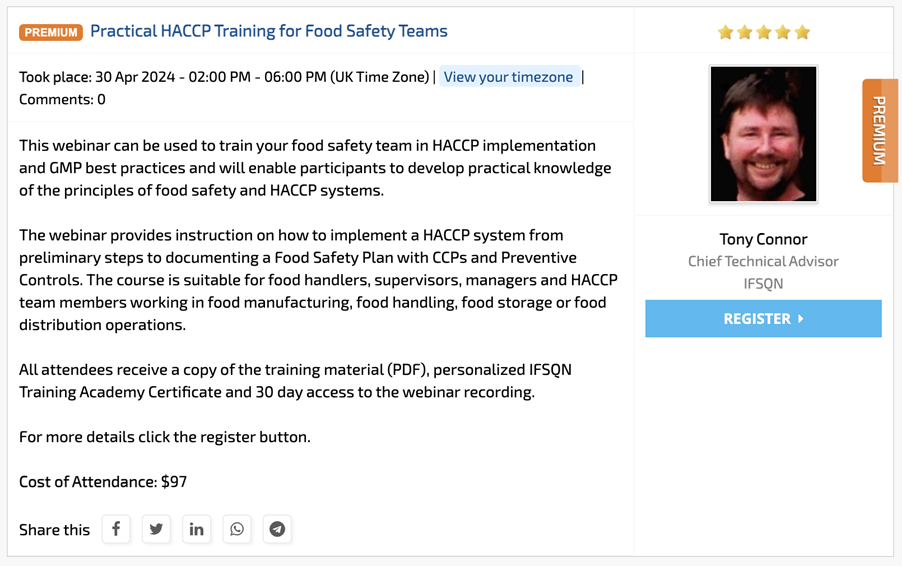Image resolution: width=902 pixels, height=566 pixels.
Task: Click the vertical PREMIUM side ribbon
Action: click(880, 131)
